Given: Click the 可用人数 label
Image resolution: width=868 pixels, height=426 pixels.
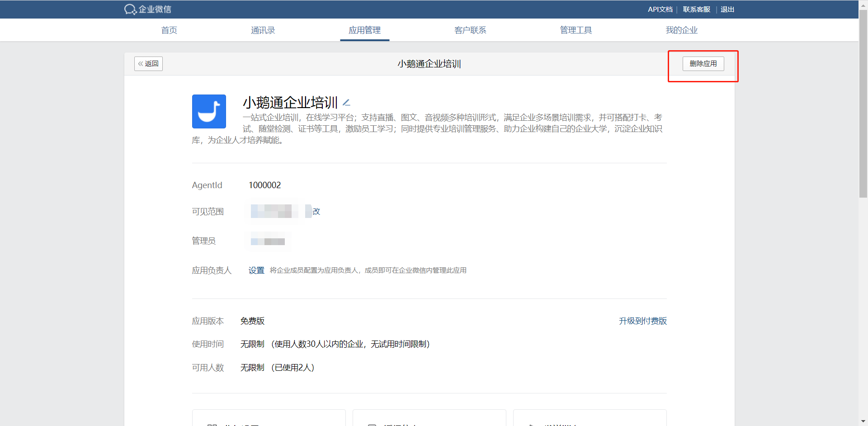Looking at the screenshot, I should click(x=208, y=368).
